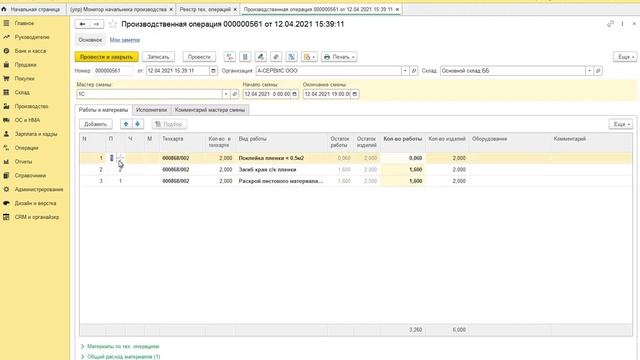Expand Общий расход материалов (1) group

[x=120, y=356]
